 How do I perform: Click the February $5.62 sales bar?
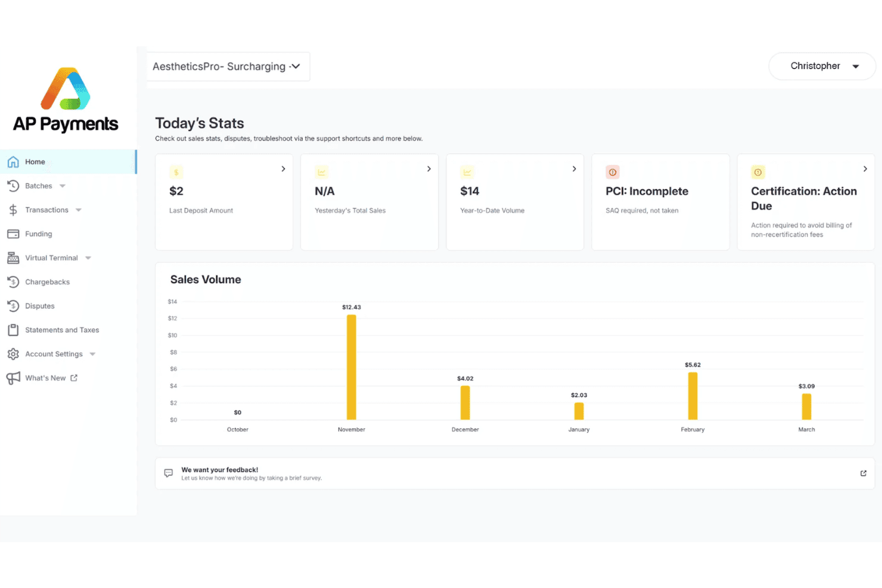point(692,396)
